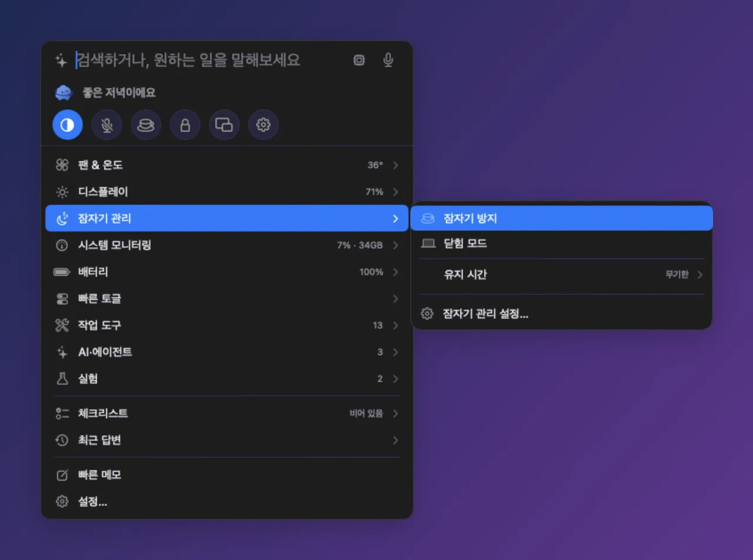Click the fan icon next to 팬 & 온도
Image resolution: width=753 pixels, height=560 pixels.
(62, 165)
